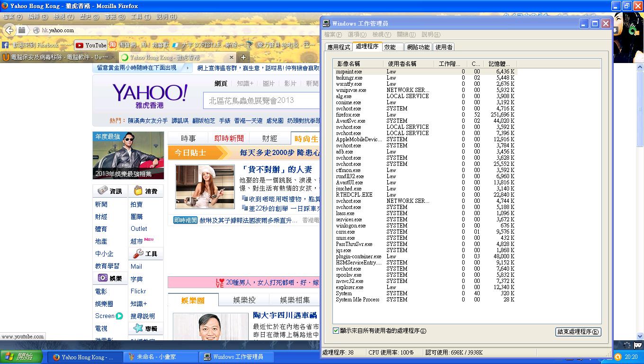The width and height of the screenshot is (644, 364).
Task: Open the 娛樂相集 tab
Action: point(295,300)
